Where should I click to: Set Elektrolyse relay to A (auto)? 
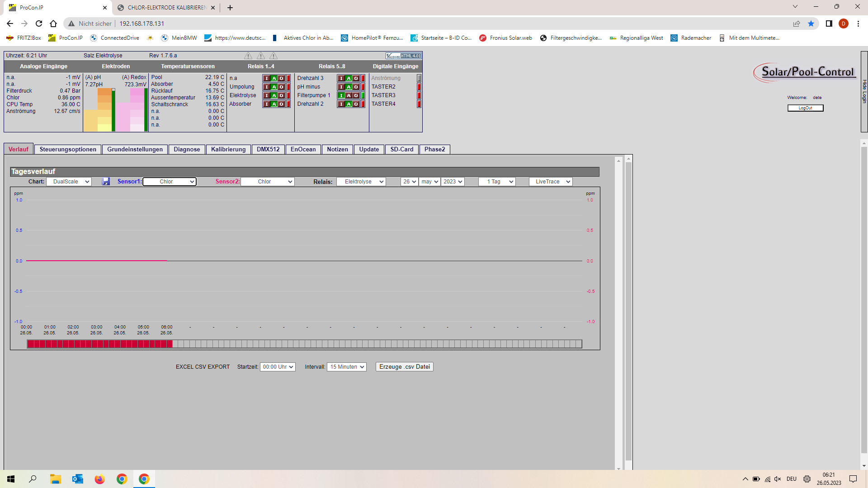pyautogui.click(x=274, y=95)
